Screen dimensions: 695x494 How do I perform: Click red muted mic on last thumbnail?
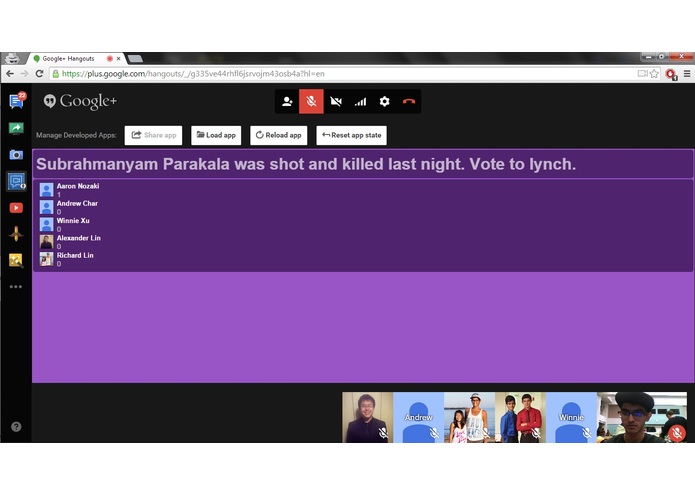click(677, 433)
